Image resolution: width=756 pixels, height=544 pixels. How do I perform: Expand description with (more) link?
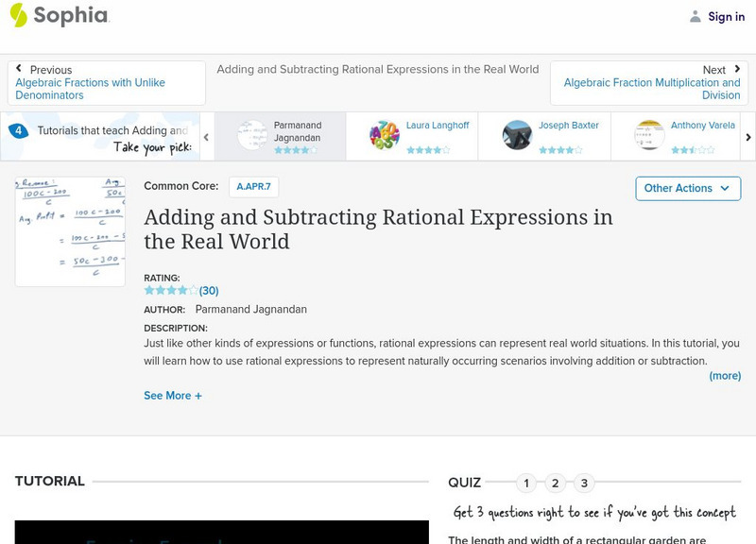tap(725, 376)
